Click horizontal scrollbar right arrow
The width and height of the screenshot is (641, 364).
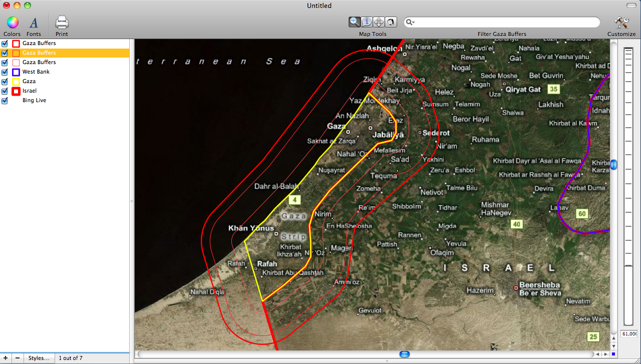[x=606, y=354]
